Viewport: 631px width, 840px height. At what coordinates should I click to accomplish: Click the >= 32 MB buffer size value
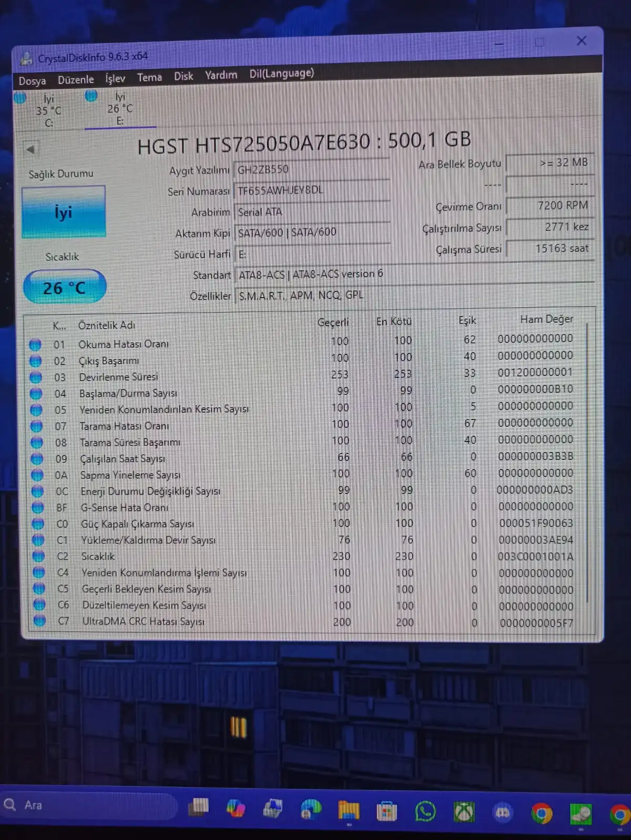point(550,163)
